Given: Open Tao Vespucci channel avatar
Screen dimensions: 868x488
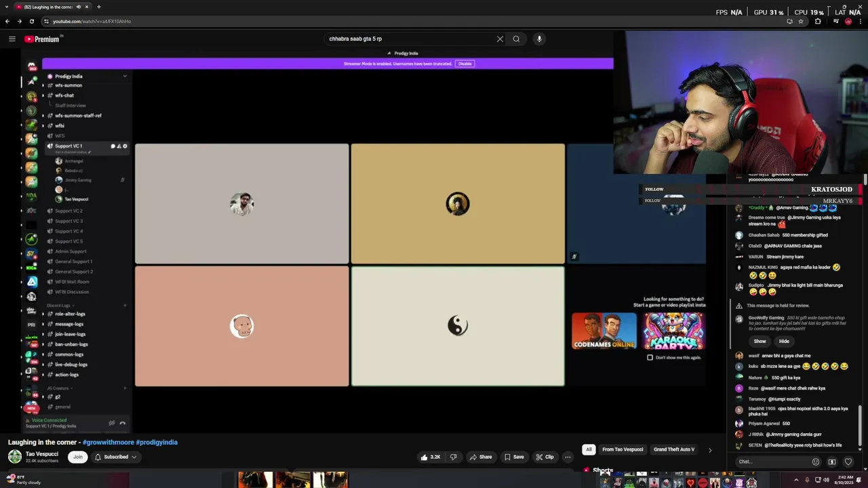Looking at the screenshot, I should [14, 457].
